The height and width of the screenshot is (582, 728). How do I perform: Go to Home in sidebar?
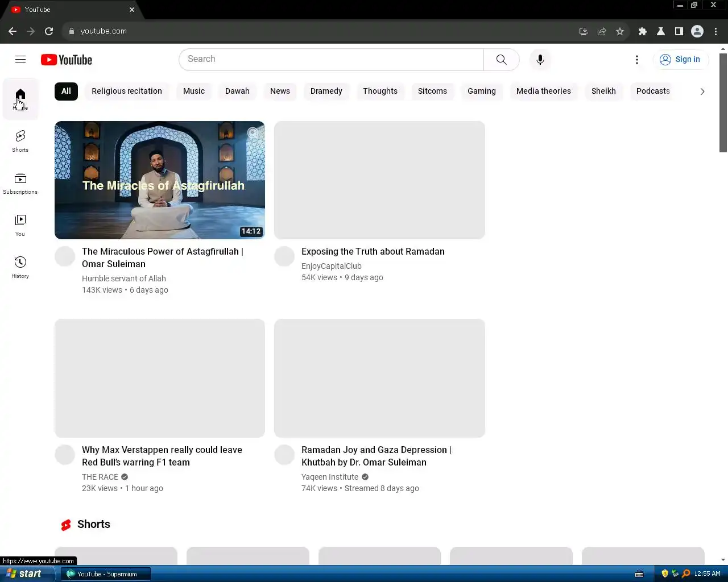(x=20, y=99)
